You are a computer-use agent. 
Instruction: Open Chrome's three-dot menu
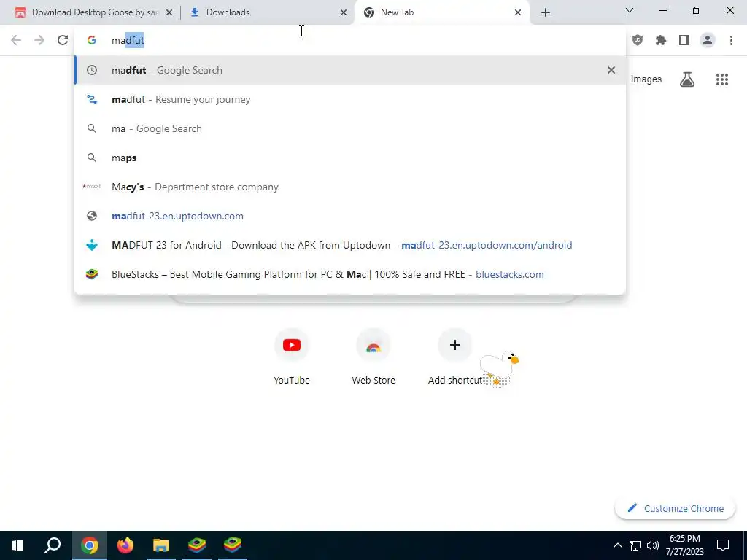point(731,41)
